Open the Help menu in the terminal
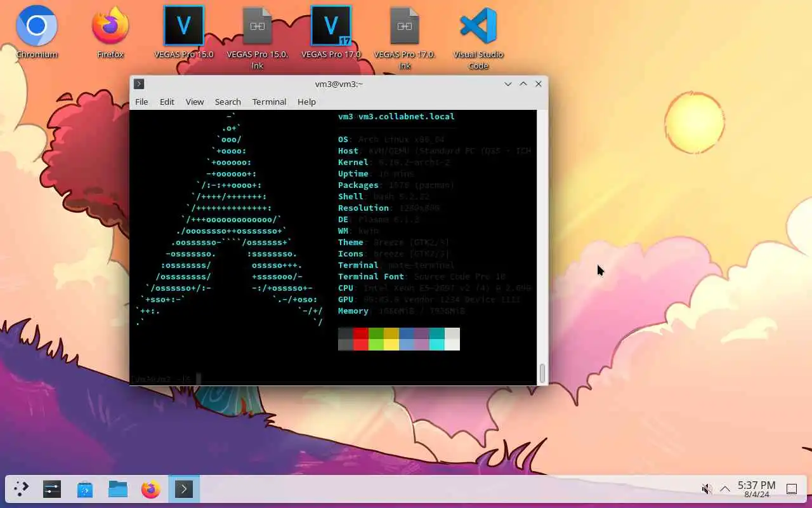This screenshot has height=508, width=812. [306, 102]
